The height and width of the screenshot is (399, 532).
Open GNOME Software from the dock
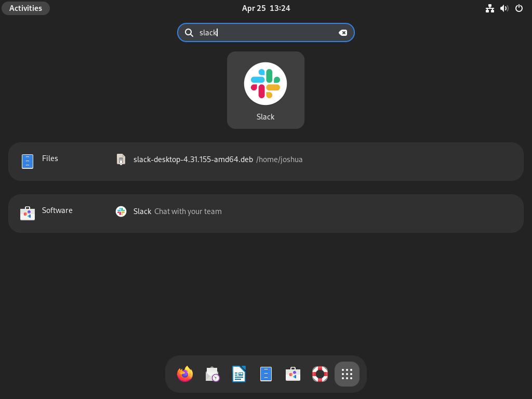click(293, 374)
